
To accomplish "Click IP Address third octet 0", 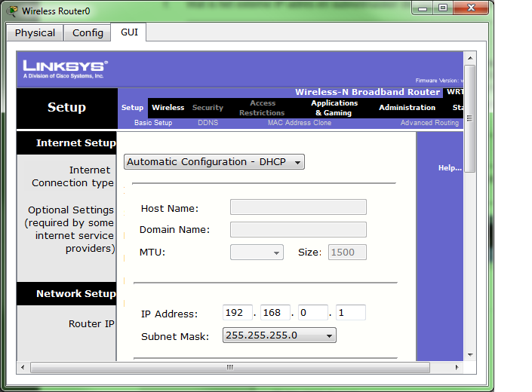I will point(313,312).
